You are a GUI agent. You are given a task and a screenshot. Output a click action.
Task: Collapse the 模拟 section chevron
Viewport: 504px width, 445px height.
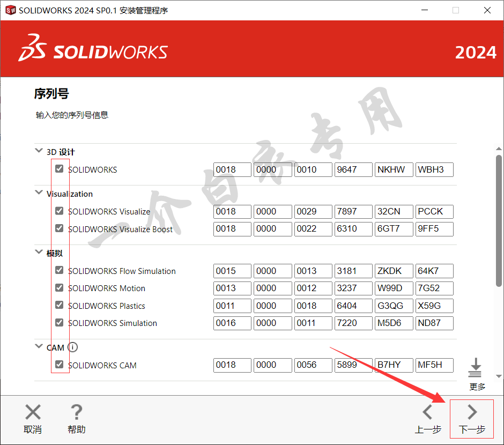coord(39,252)
